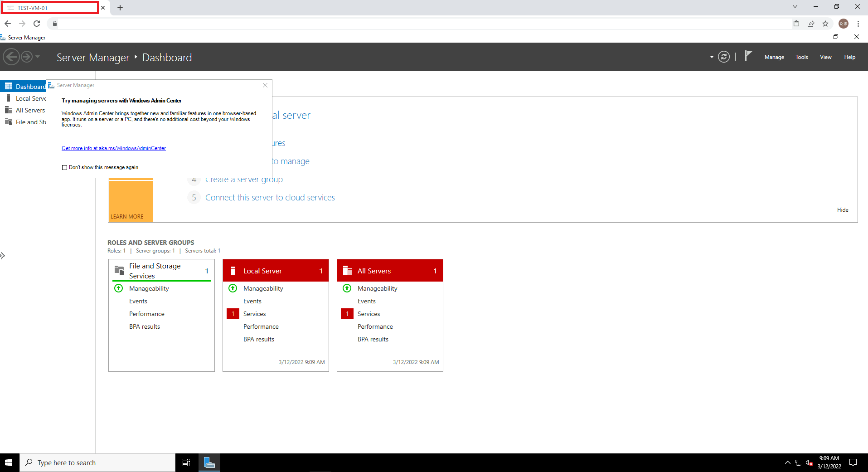The width and height of the screenshot is (868, 472).
Task: Open Services in the All Servers tile
Action: click(369, 314)
